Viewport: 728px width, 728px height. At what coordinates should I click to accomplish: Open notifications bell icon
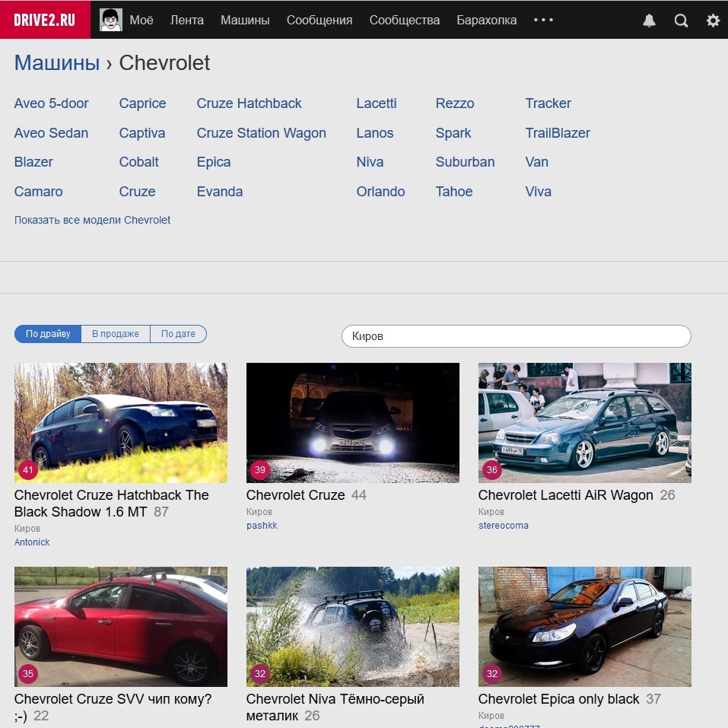click(649, 21)
